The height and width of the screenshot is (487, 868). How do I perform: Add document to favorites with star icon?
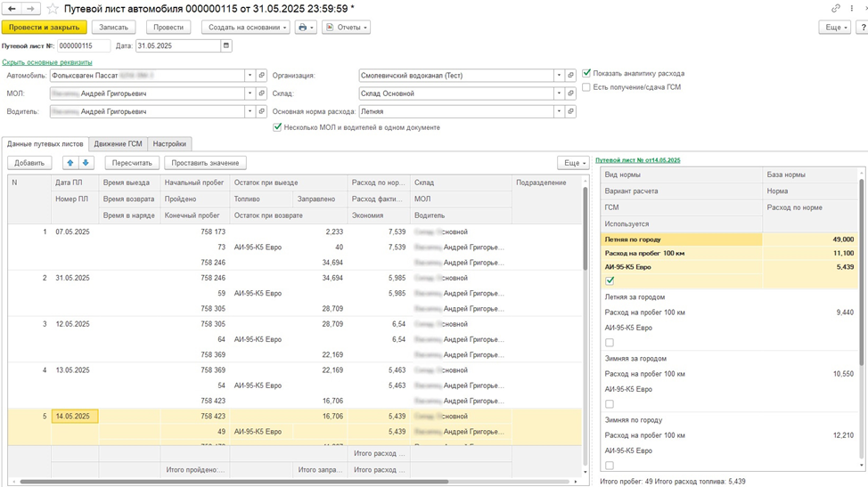coord(52,9)
